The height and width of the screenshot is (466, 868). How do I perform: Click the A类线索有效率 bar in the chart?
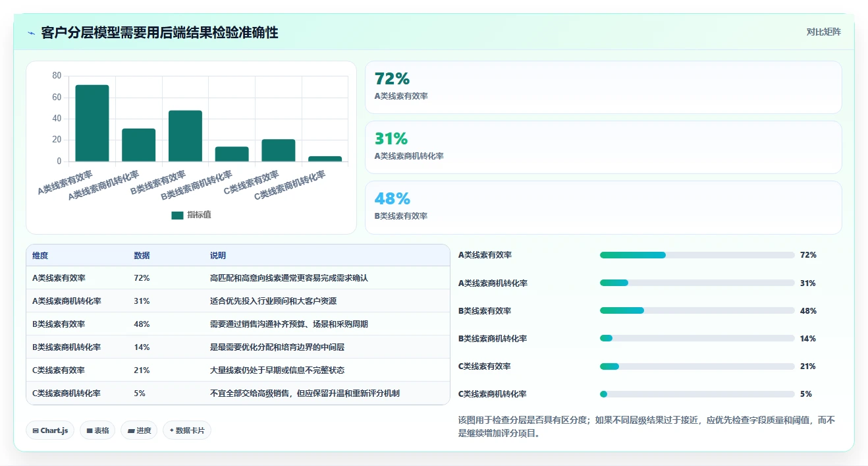point(92,123)
